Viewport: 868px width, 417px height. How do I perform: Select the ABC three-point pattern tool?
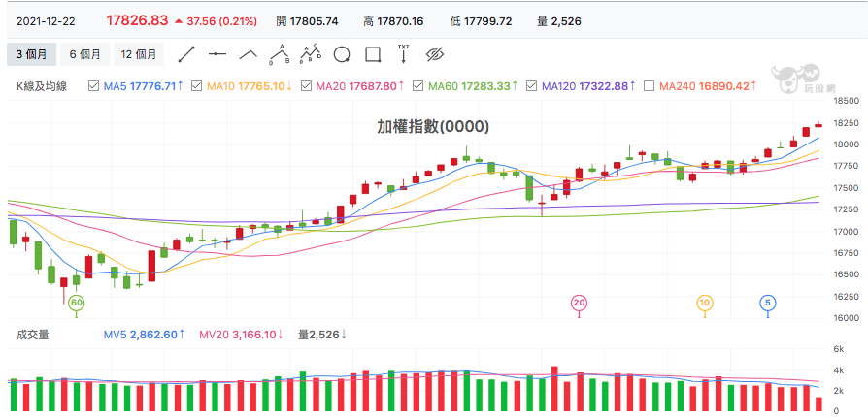tap(280, 54)
